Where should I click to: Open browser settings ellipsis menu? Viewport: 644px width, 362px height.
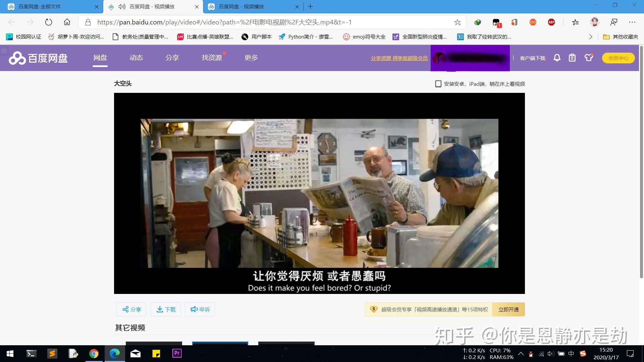632,22
